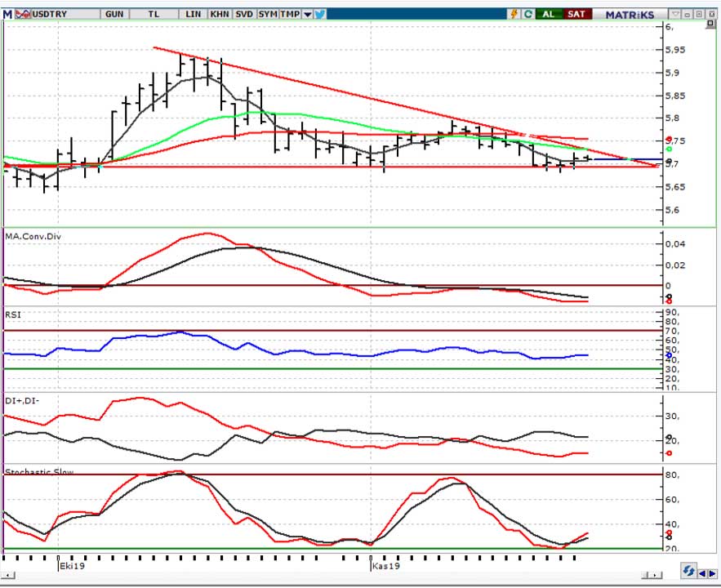
Task: Click the Matriks M logo icon
Action: coord(7,14)
